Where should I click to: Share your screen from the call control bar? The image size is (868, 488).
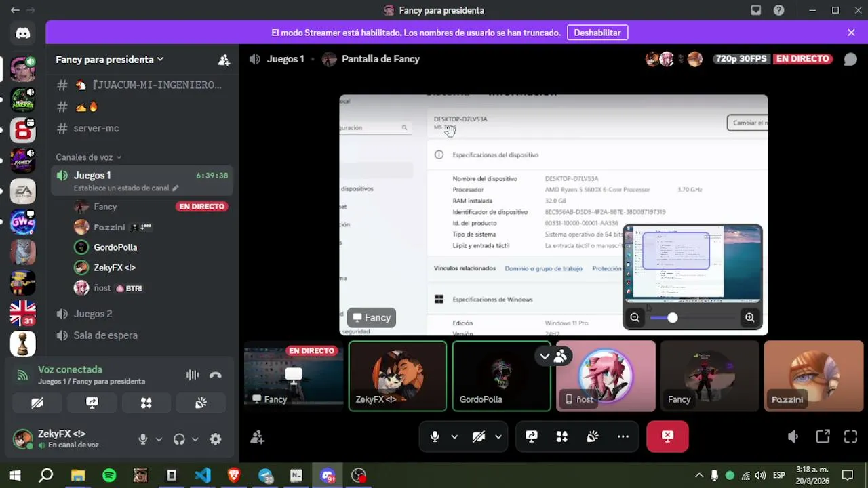tap(532, 437)
